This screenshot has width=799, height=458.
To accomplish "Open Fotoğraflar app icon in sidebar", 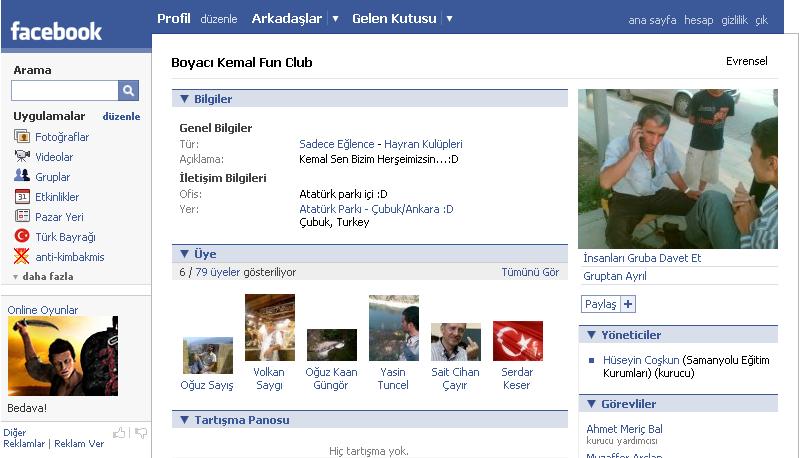I will [x=22, y=137].
